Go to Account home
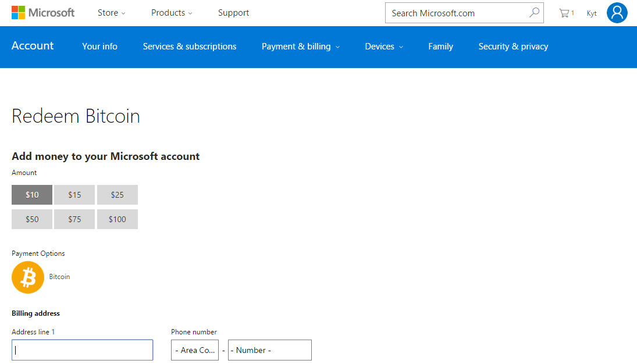 pos(33,45)
